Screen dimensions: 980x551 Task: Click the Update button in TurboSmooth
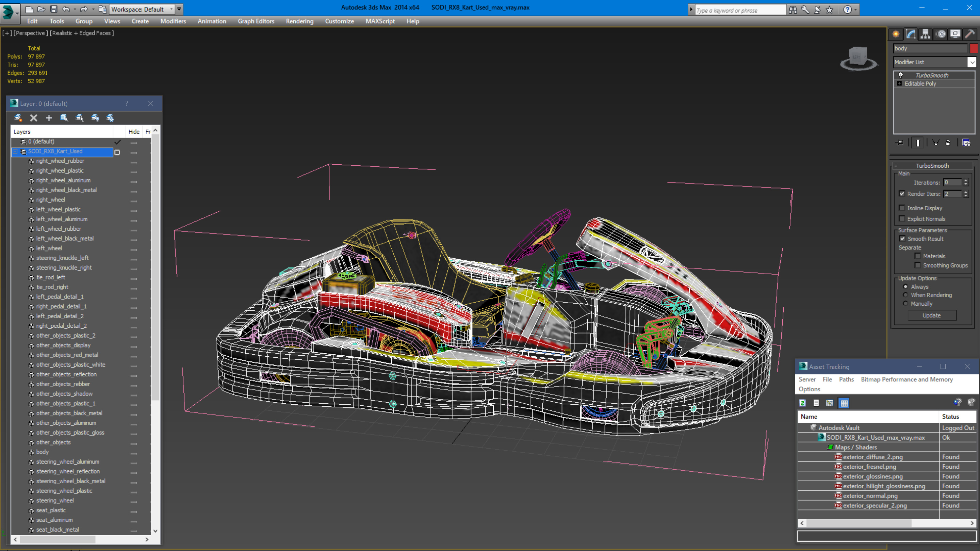pos(932,315)
